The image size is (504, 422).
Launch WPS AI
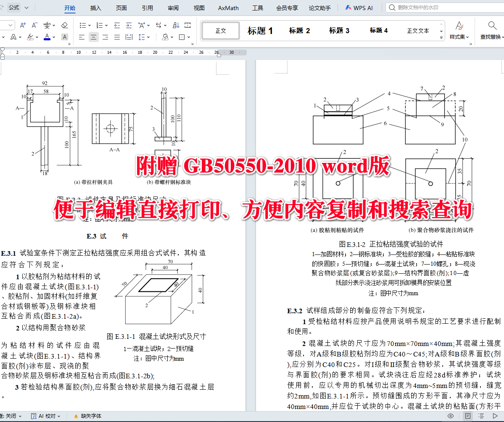click(x=359, y=8)
